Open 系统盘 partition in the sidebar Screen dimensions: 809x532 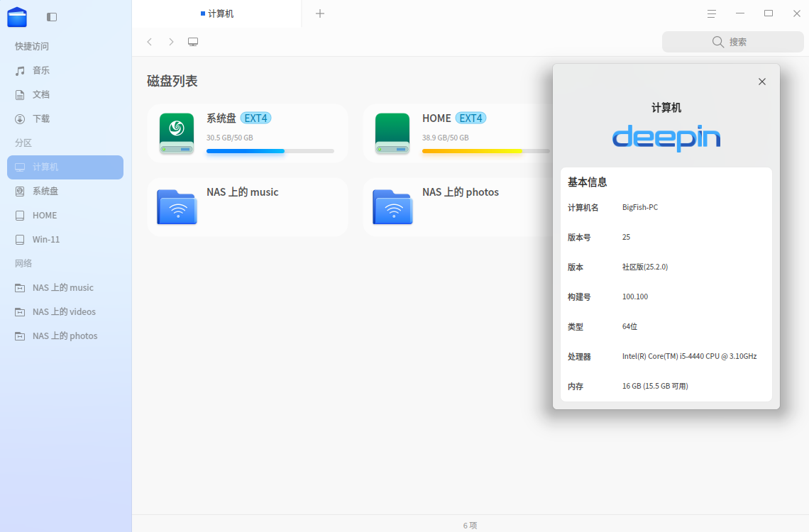[65, 192]
